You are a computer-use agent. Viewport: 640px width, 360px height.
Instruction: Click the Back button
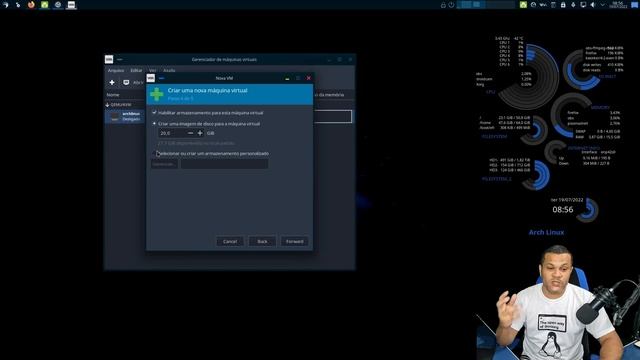262,241
